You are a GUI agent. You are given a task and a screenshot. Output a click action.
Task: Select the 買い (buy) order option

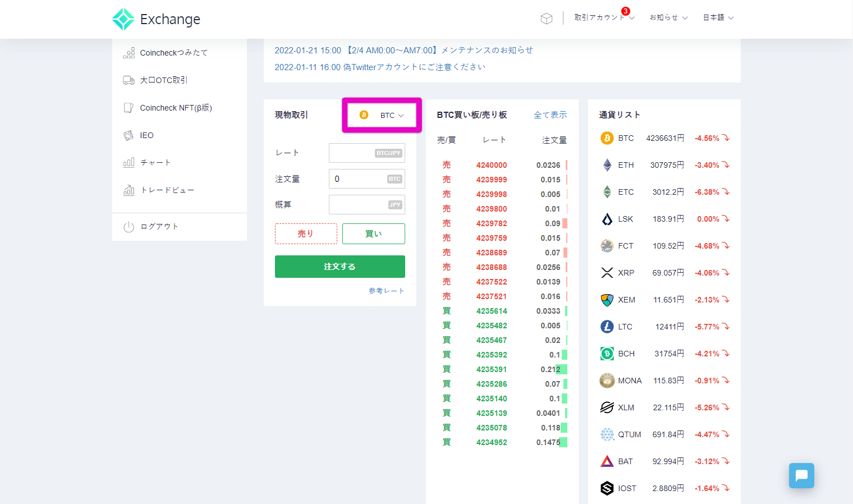[x=373, y=233]
